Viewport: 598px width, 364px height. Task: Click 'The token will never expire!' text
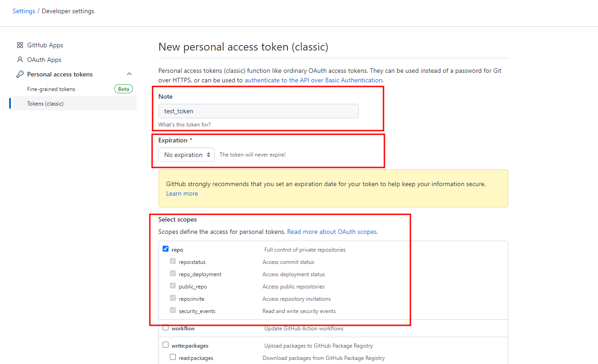253,155
